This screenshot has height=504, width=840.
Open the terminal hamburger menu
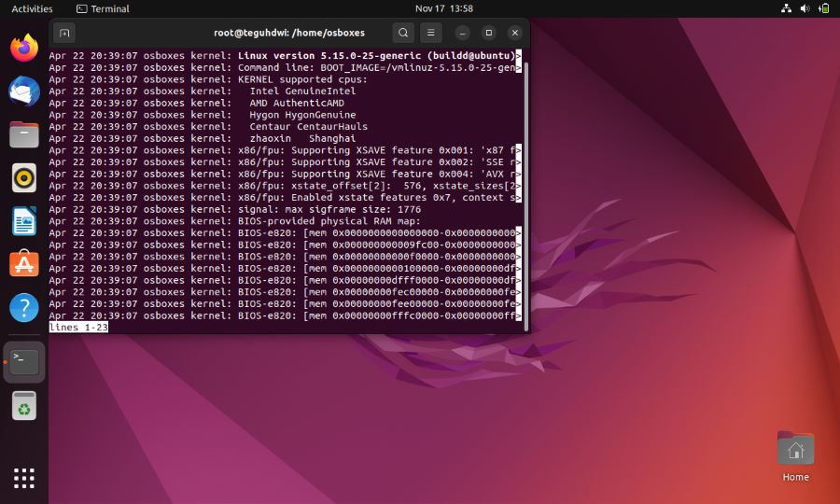pos(430,33)
